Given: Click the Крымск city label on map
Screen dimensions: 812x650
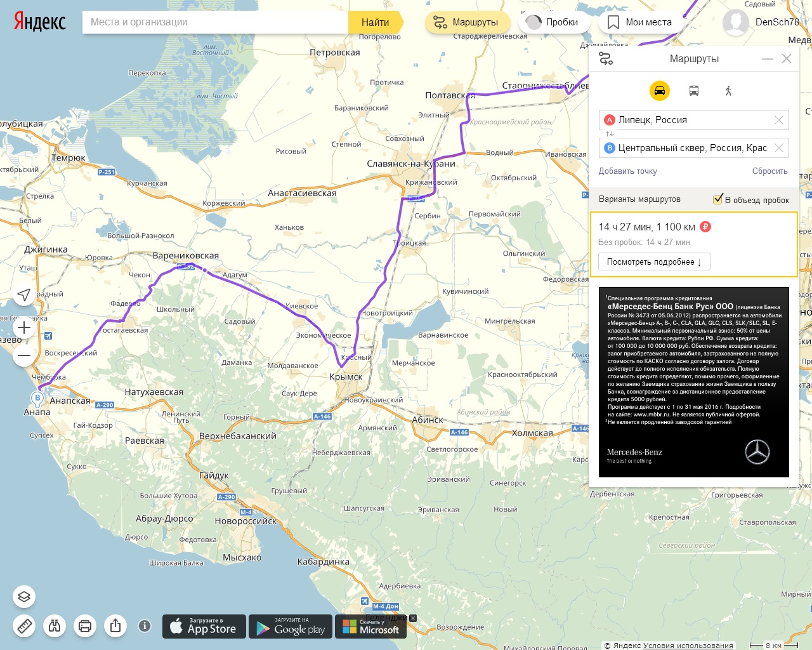Looking at the screenshot, I should [346, 376].
